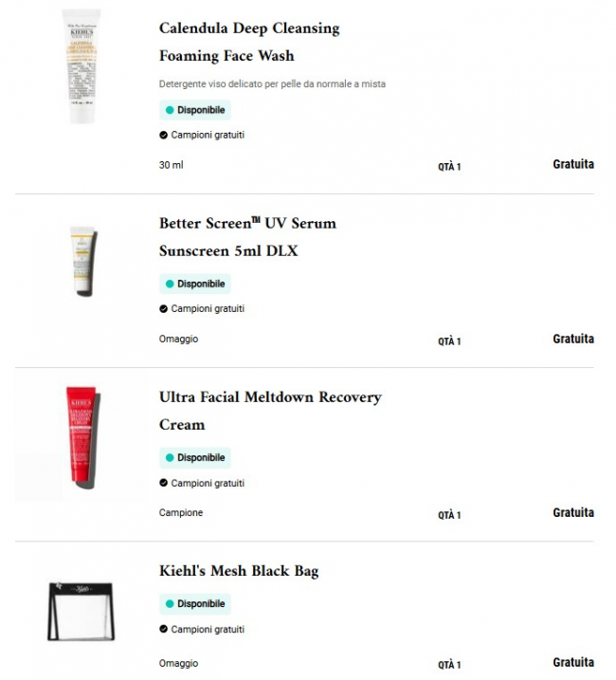The height and width of the screenshot is (680, 616).
Task: Click the green availability dot for Calendula Face Wash
Action: [170, 110]
